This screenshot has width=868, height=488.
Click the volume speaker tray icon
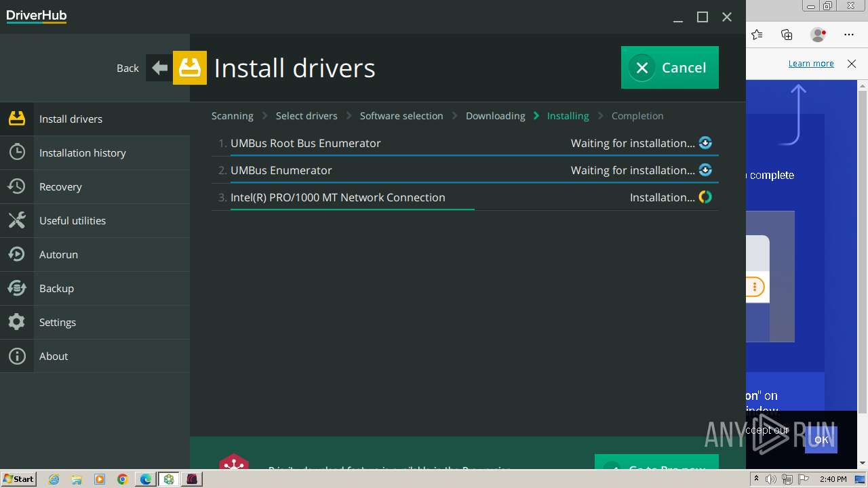771,479
